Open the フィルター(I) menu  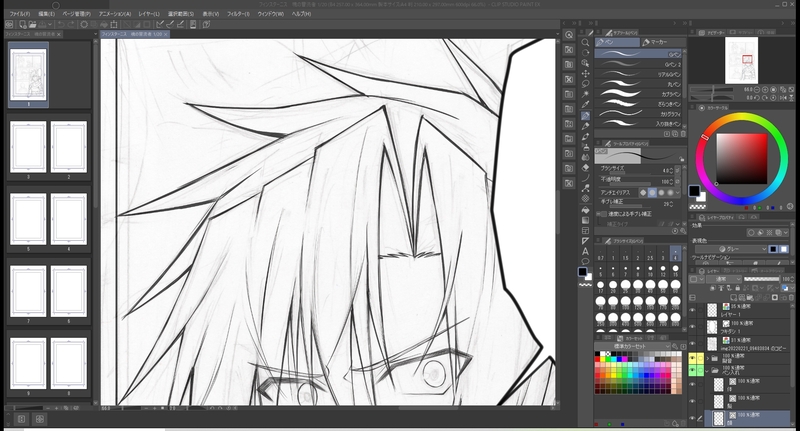point(238,14)
